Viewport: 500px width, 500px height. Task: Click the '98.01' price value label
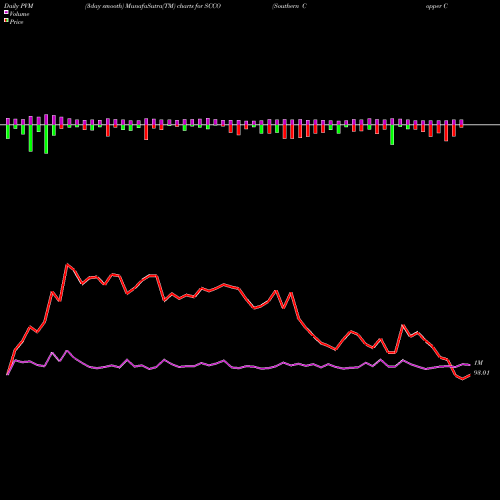[x=482, y=373]
